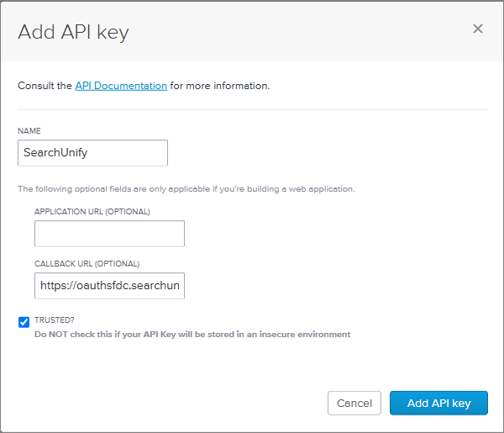Click the optional fields note about web applications
504x433 pixels.
(x=186, y=188)
